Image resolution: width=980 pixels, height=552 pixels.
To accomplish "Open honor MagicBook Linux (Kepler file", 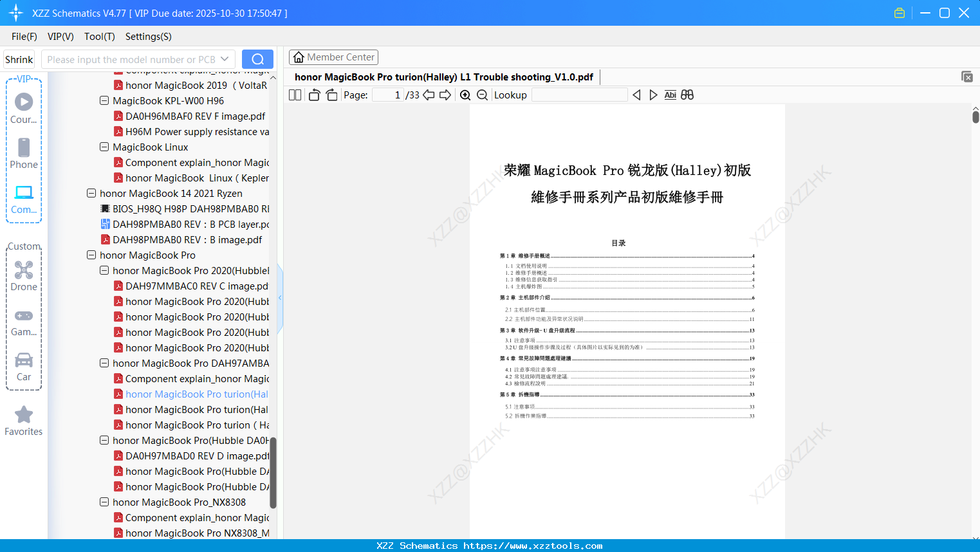I will (191, 178).
